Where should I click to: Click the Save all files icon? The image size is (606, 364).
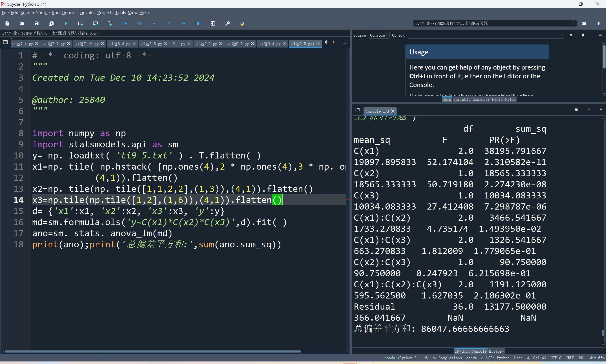click(51, 24)
